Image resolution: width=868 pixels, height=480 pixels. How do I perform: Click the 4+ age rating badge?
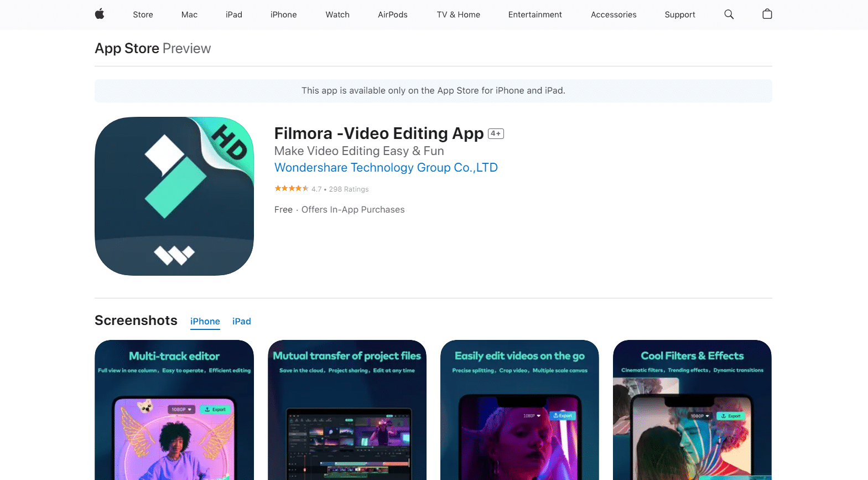[496, 133]
